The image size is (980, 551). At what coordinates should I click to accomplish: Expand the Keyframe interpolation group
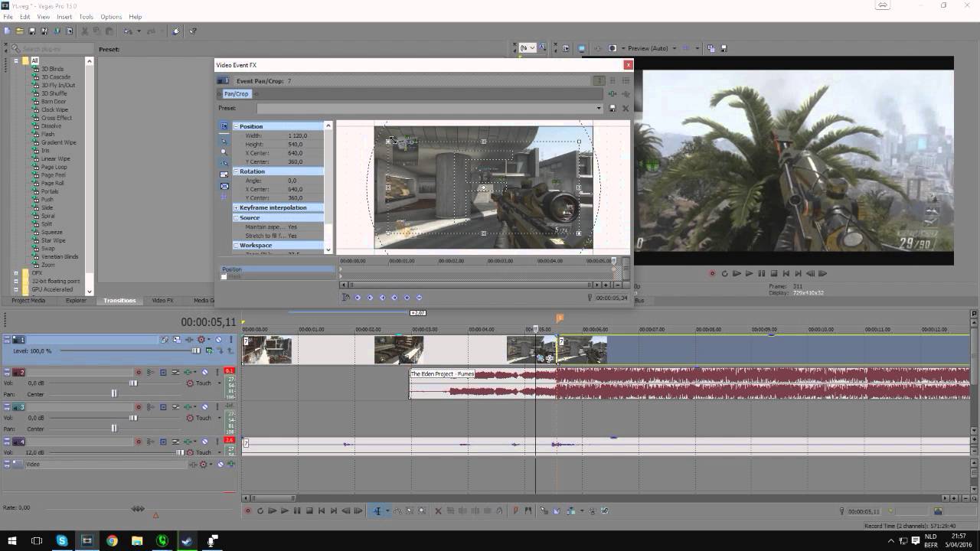click(x=236, y=207)
